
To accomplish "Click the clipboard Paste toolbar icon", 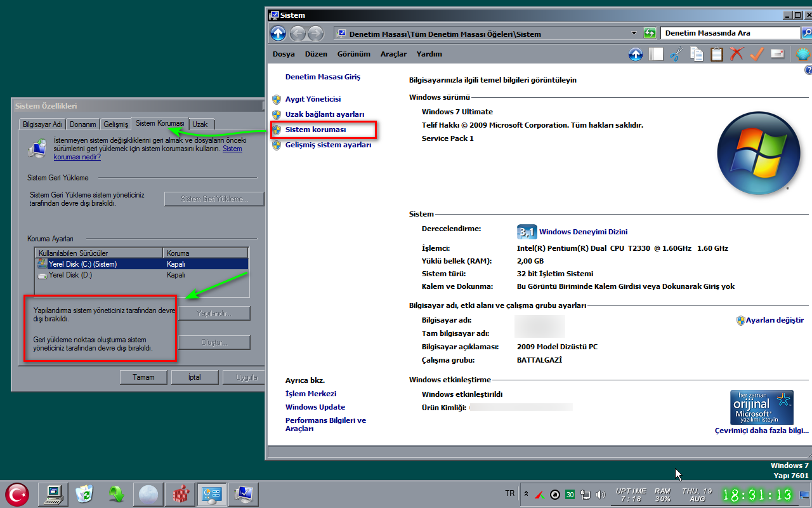I will click(x=717, y=54).
